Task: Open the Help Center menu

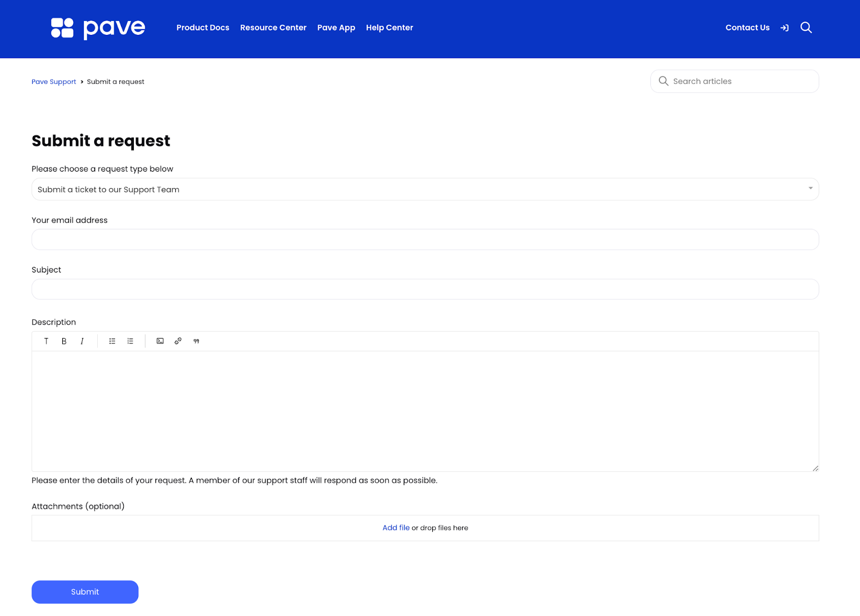Action: pos(389,27)
